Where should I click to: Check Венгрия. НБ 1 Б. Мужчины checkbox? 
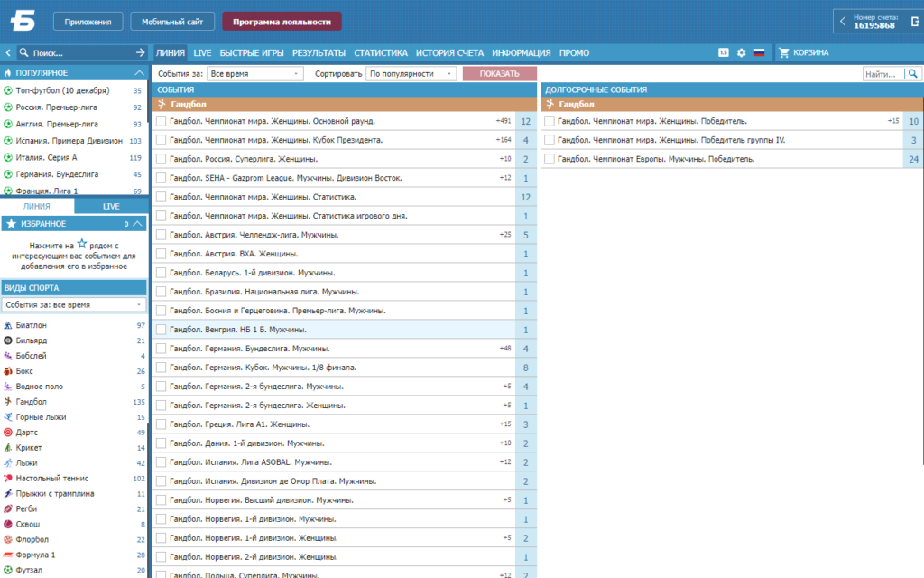pyautogui.click(x=161, y=330)
